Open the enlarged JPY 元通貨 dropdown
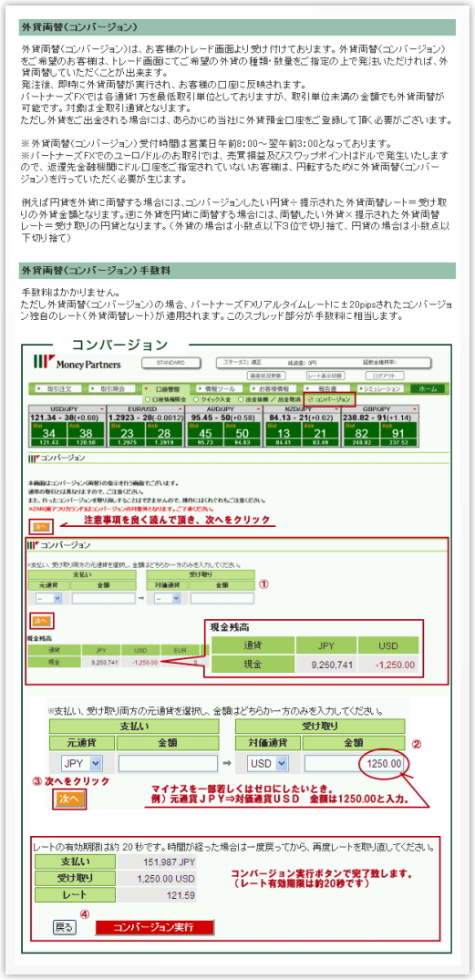475x980 pixels. point(81,763)
